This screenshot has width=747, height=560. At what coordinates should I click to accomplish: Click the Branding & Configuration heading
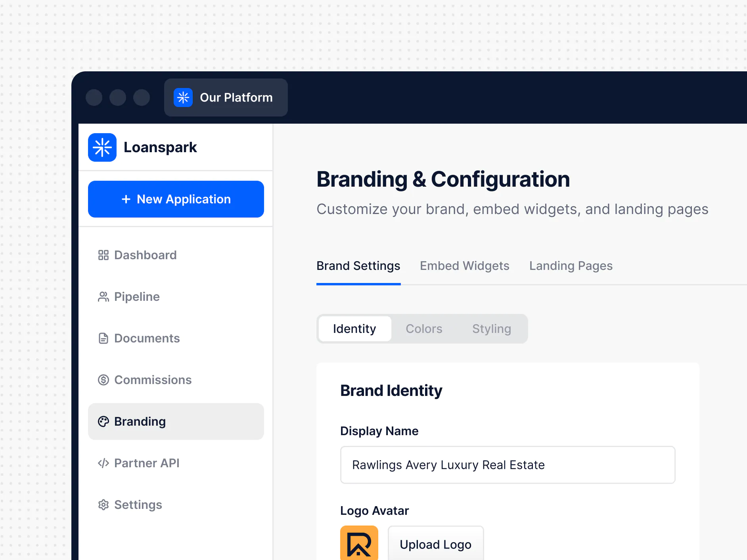(x=443, y=180)
